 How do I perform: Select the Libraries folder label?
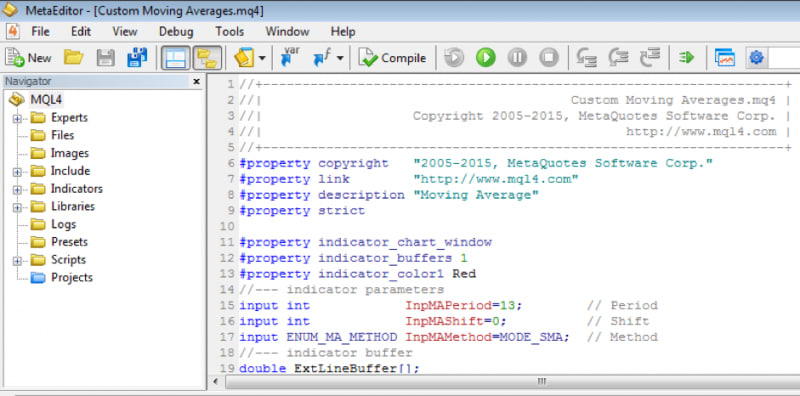tap(73, 207)
